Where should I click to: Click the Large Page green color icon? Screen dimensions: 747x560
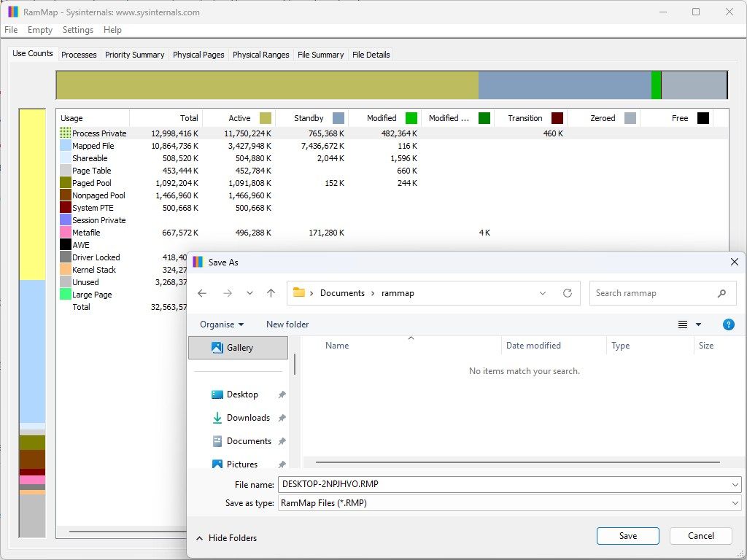point(65,295)
